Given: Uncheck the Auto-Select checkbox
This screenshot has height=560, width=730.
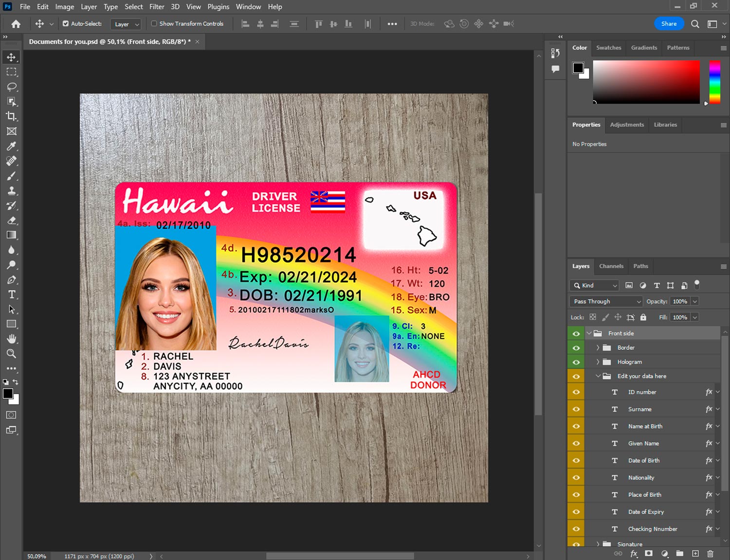Looking at the screenshot, I should pyautogui.click(x=66, y=23).
